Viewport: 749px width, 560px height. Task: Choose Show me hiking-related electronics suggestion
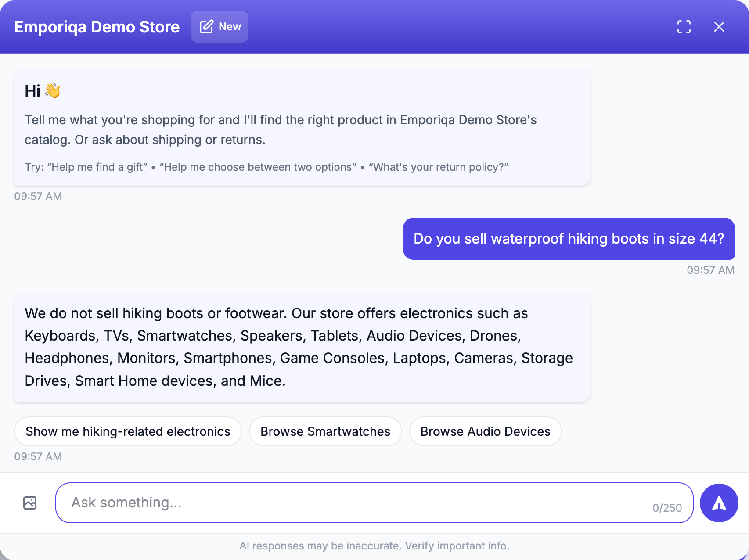[x=128, y=431]
